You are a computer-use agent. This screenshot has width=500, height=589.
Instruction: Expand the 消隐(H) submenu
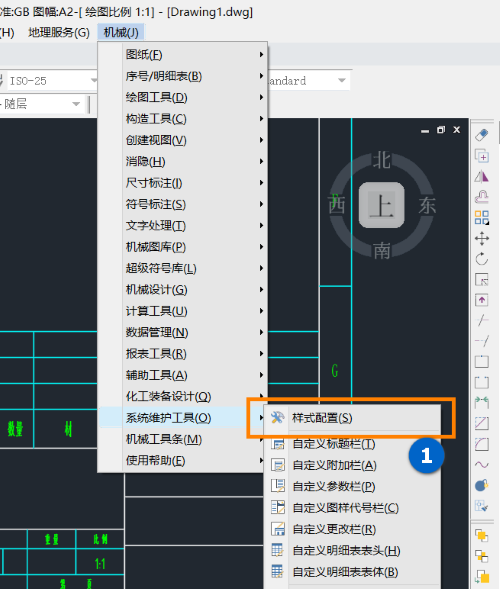(x=183, y=162)
